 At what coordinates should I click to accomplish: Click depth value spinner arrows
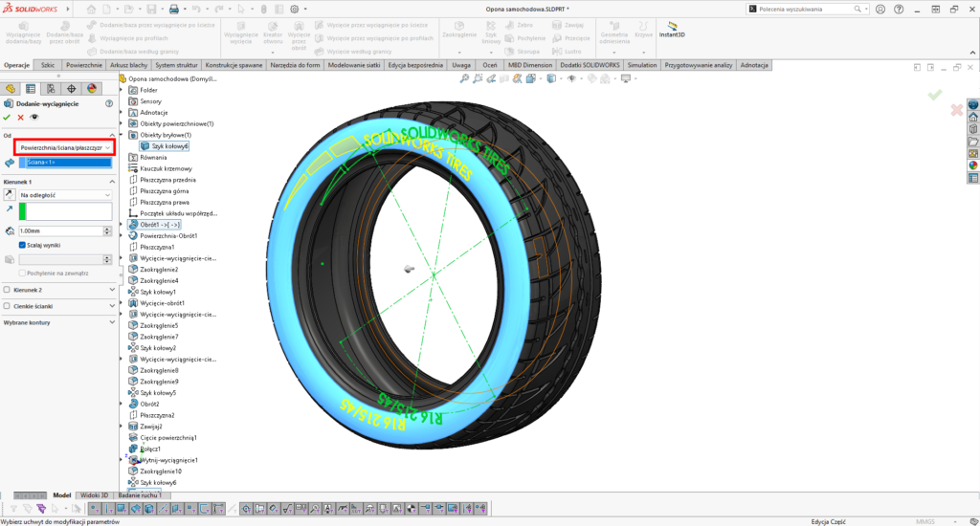(107, 231)
